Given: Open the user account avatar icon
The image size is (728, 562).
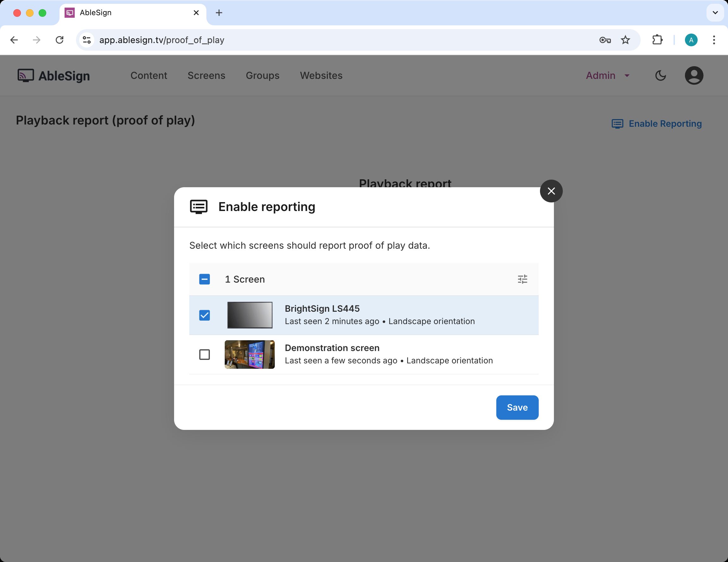Looking at the screenshot, I should pos(694,76).
